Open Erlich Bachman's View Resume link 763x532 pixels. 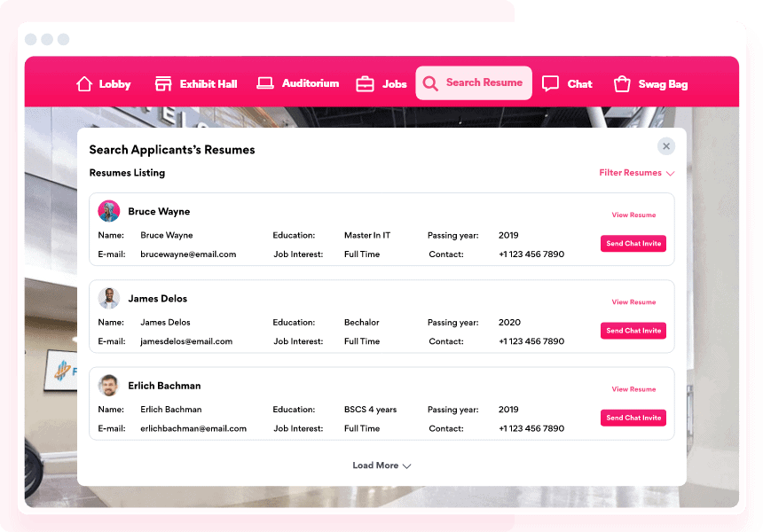633,388
